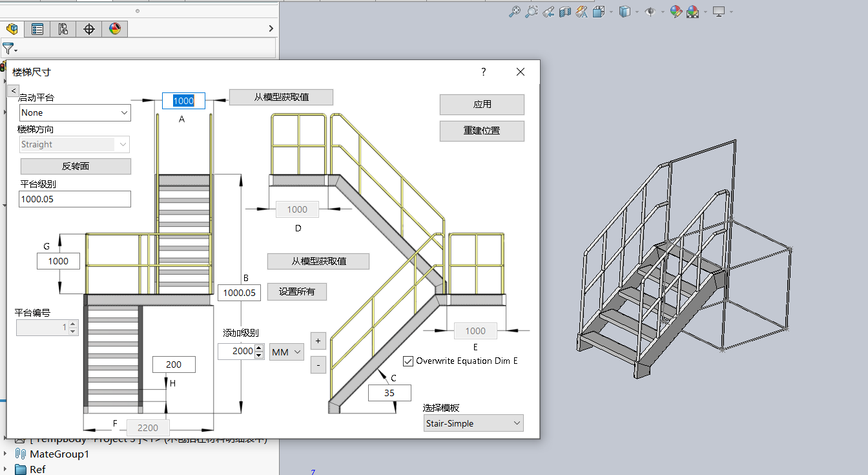Open the 选择模板 Stair-Simple dropdown
This screenshot has height=475, width=868.
473,423
